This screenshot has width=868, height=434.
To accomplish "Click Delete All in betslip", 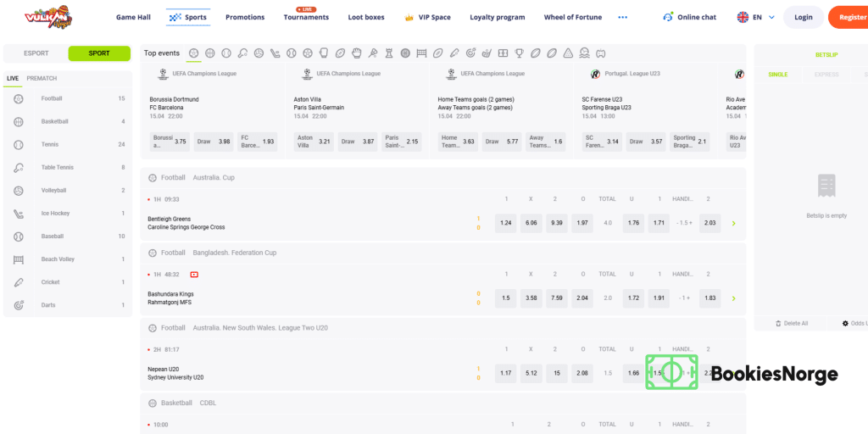I will (x=792, y=323).
